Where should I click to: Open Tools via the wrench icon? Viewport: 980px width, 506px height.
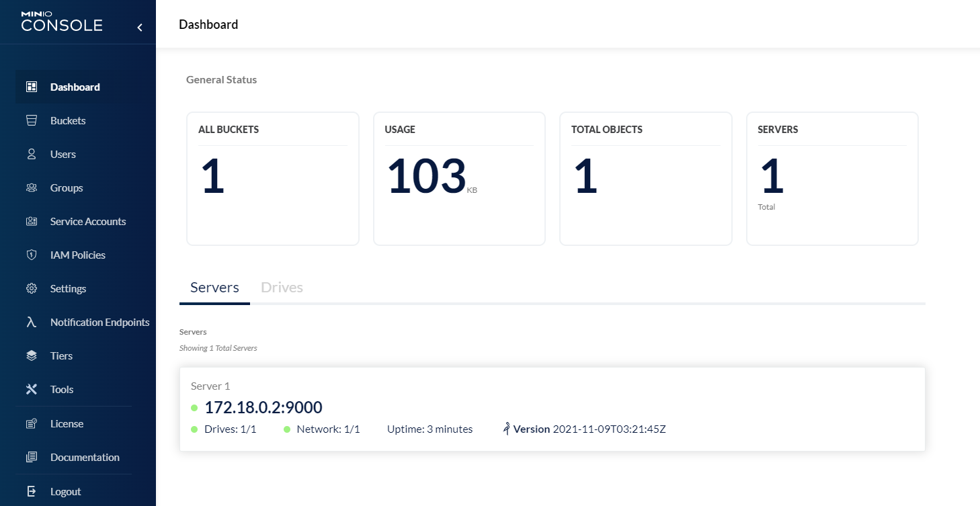coord(31,388)
